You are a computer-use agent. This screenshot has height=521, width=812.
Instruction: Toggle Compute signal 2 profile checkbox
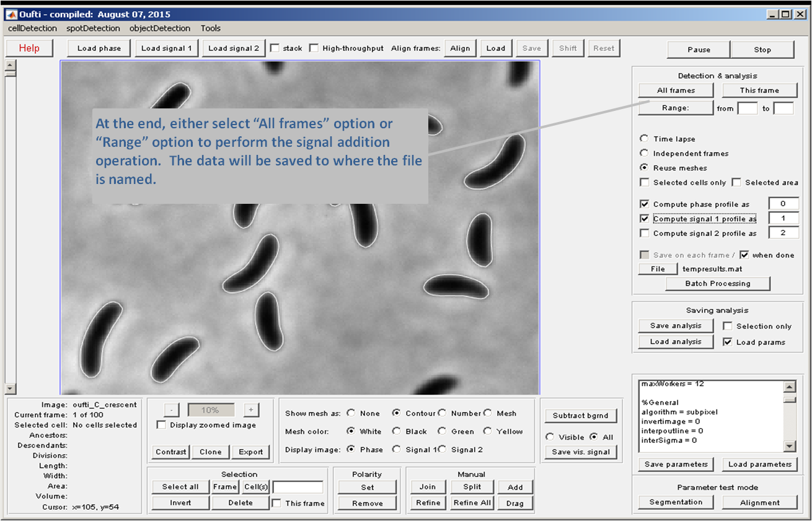pyautogui.click(x=645, y=234)
